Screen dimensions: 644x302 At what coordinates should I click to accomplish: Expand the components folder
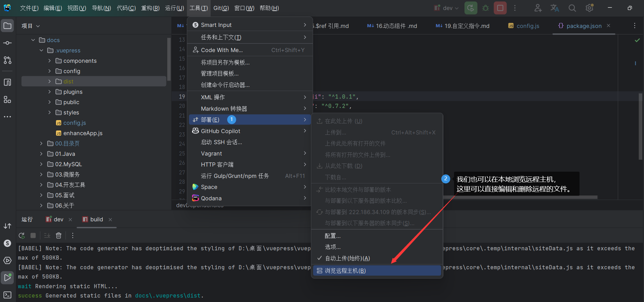[50, 61]
